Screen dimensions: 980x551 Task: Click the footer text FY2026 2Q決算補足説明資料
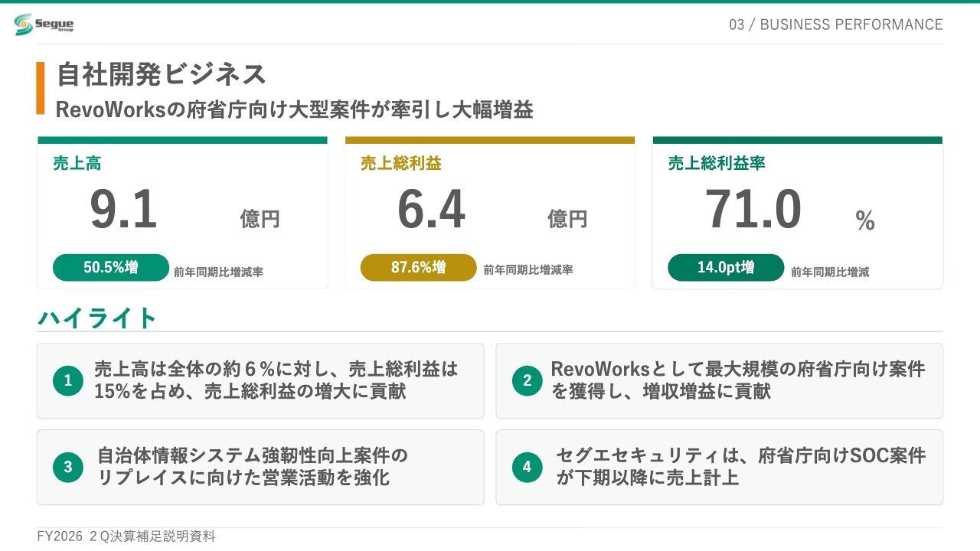click(x=126, y=536)
